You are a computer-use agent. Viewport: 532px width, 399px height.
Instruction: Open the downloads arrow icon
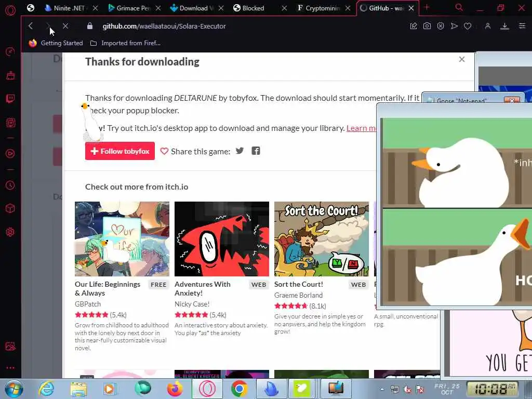[504, 26]
